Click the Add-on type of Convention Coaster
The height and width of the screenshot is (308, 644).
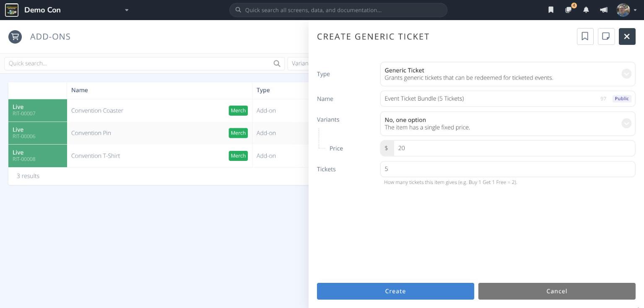266,111
